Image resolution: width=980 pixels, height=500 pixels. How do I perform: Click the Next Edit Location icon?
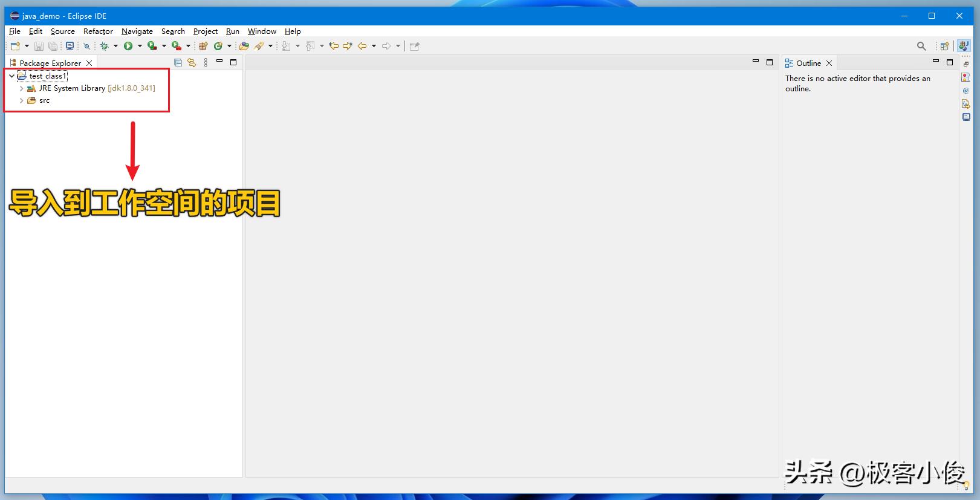[348, 46]
